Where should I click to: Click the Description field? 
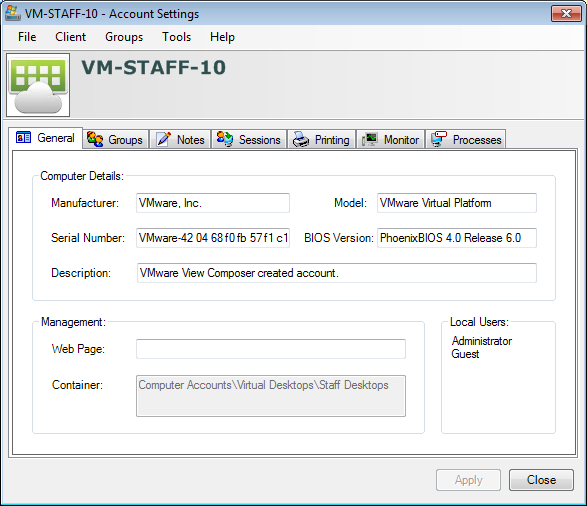point(337,273)
